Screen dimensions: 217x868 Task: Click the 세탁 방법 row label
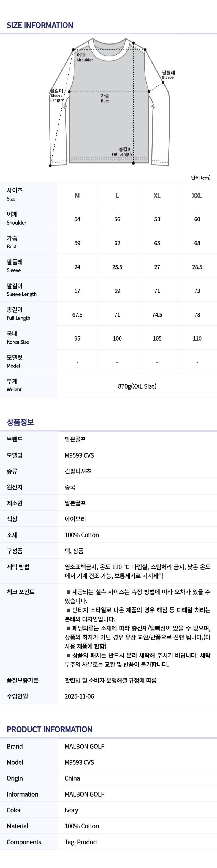click(18, 567)
